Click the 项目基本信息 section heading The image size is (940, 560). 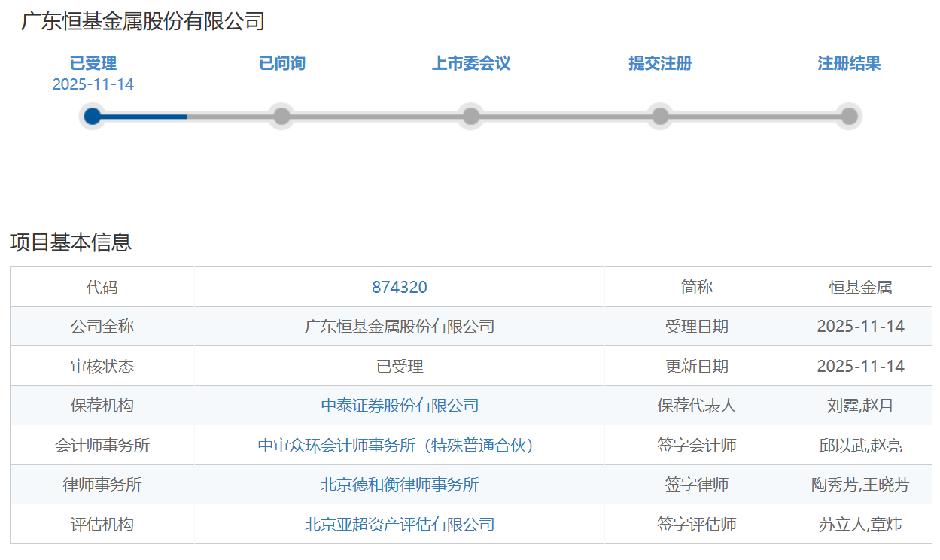click(x=71, y=242)
